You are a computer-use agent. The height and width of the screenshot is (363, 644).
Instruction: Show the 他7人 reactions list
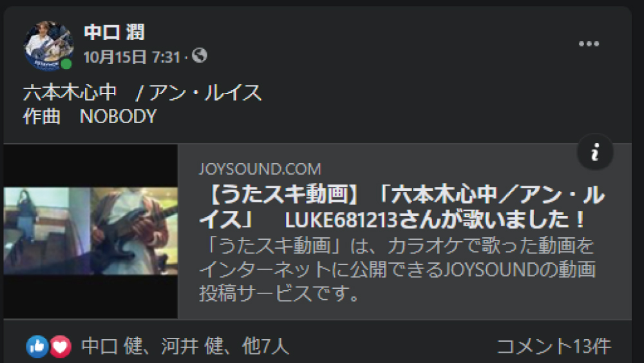pos(265,346)
